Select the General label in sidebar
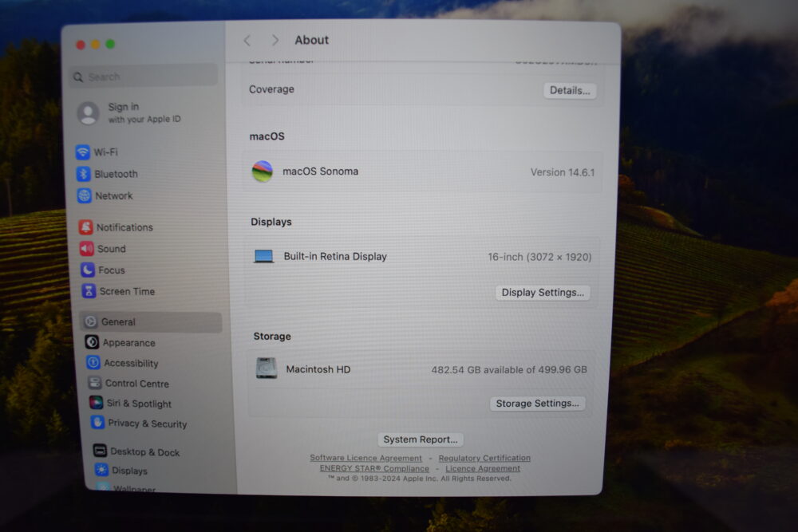798x532 pixels. (x=118, y=322)
